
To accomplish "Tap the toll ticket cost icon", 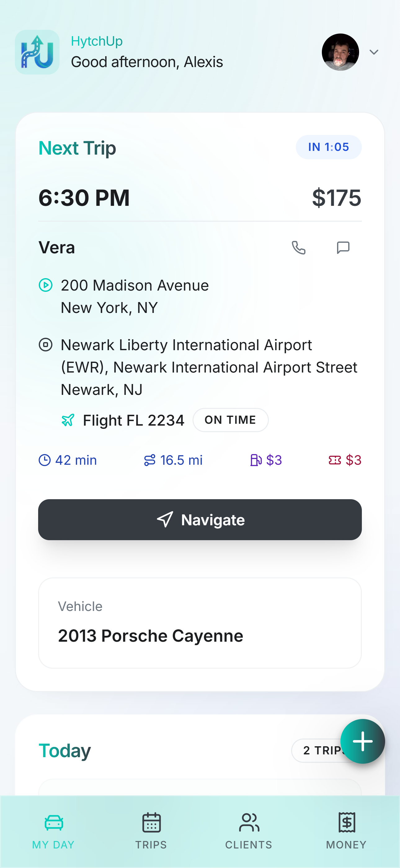I will pos(335,460).
